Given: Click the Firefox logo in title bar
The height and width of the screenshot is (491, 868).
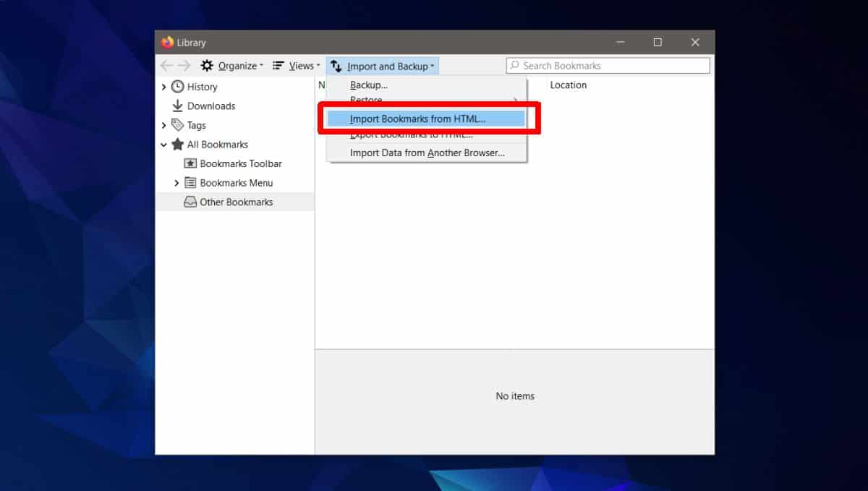Looking at the screenshot, I should click(168, 42).
